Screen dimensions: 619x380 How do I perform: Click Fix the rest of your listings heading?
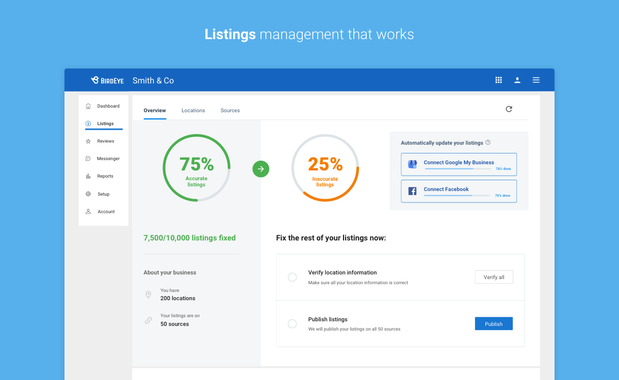[331, 238]
